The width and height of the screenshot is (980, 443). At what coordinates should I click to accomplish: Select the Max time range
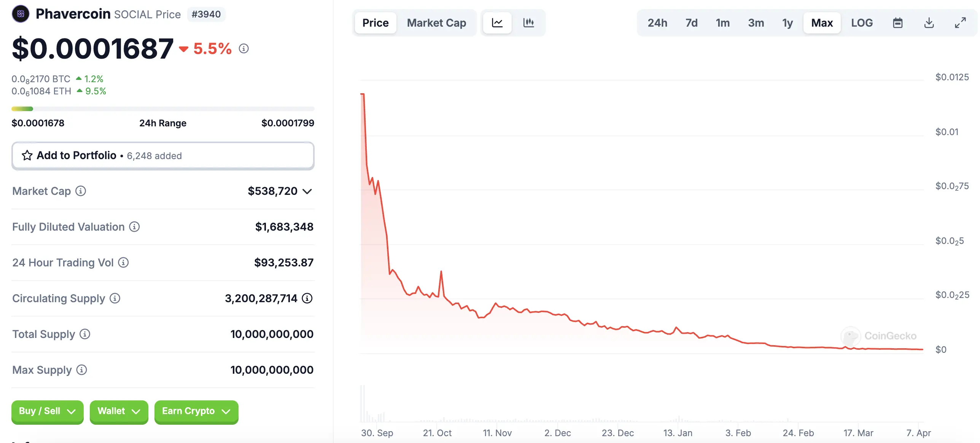point(822,23)
